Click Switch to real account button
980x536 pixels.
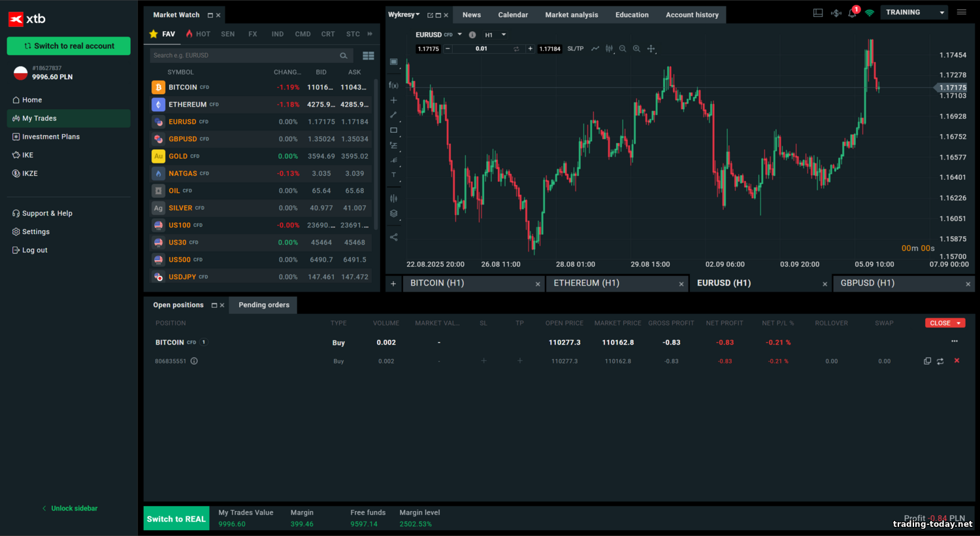pyautogui.click(x=69, y=46)
